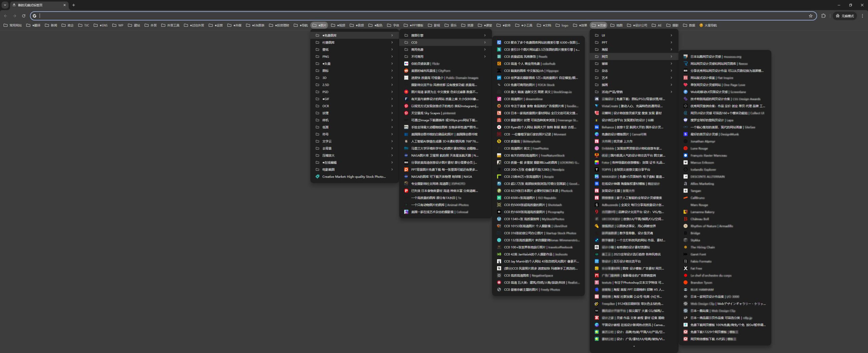Open the OCR folder item
Viewport: 868px width, 353px height.
click(x=354, y=106)
